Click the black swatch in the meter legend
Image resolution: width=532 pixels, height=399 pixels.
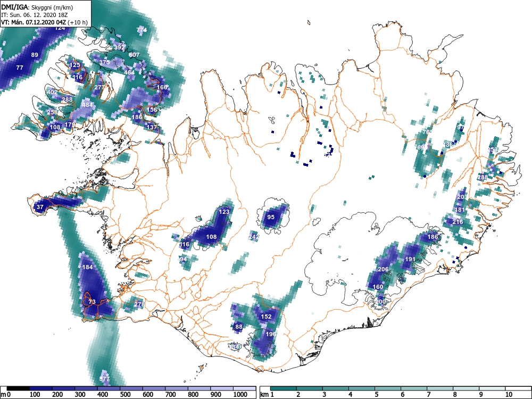tap(18, 388)
